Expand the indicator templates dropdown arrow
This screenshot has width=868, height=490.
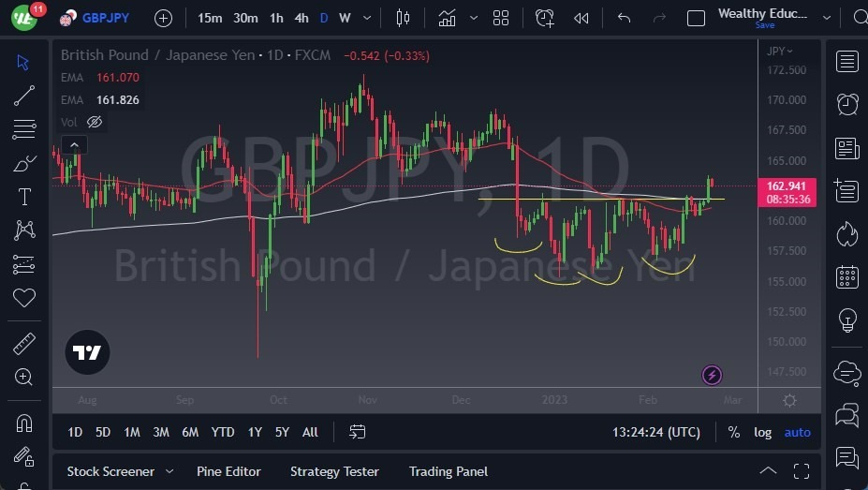[474, 19]
